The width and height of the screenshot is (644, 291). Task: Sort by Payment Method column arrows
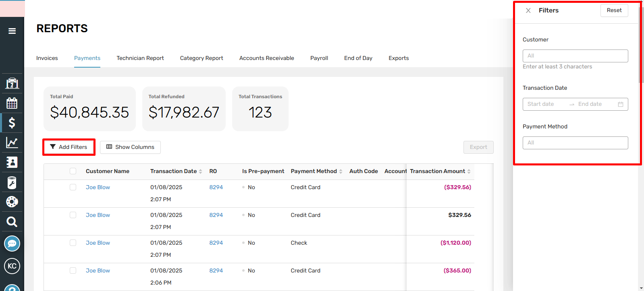pos(341,171)
